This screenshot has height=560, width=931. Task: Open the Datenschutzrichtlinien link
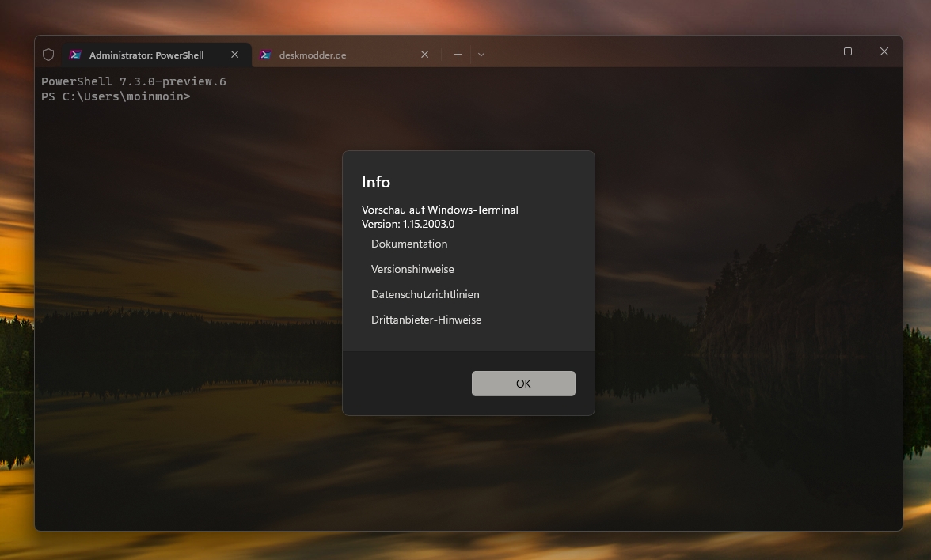[x=425, y=294]
